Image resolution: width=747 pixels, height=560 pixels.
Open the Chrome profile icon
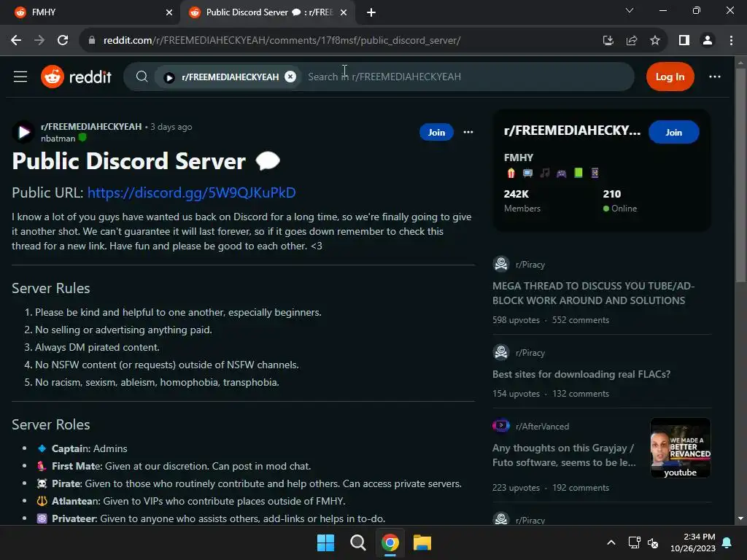708,41
